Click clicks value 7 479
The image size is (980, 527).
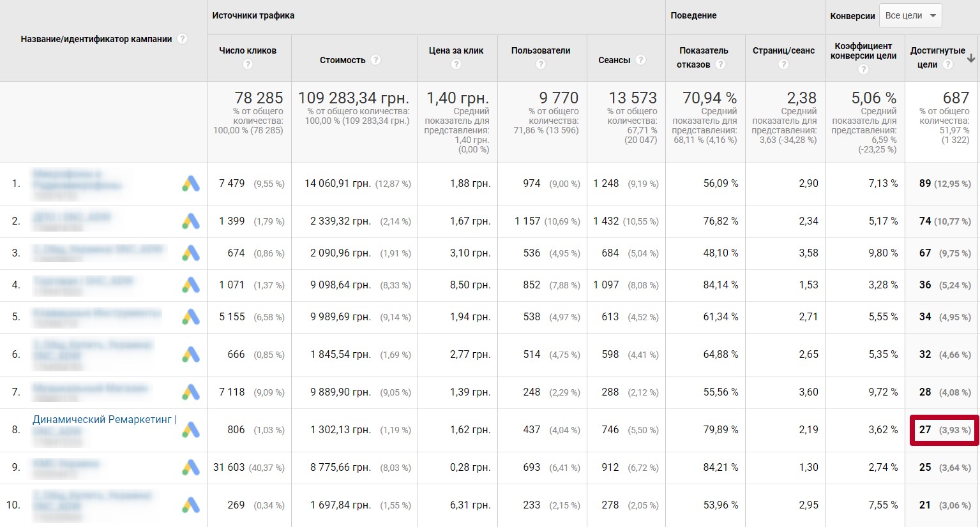(232, 184)
